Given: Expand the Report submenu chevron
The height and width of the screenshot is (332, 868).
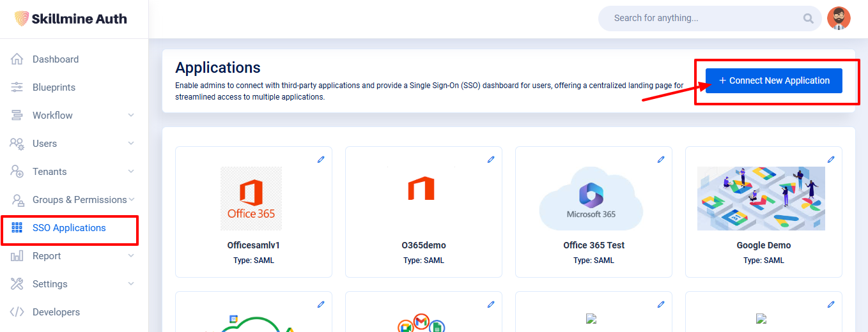Looking at the screenshot, I should pos(131,256).
